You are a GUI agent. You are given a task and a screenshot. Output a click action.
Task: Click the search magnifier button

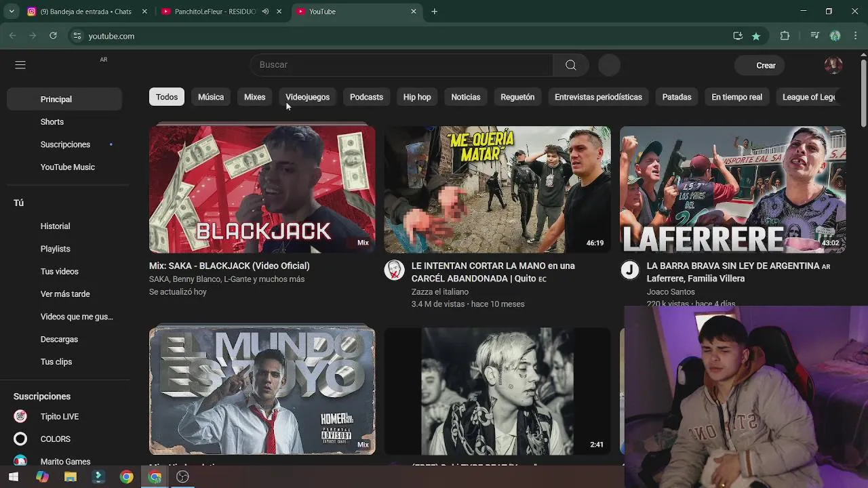(570, 65)
